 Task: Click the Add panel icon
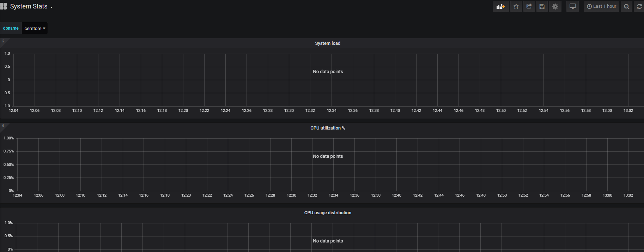pyautogui.click(x=500, y=6)
